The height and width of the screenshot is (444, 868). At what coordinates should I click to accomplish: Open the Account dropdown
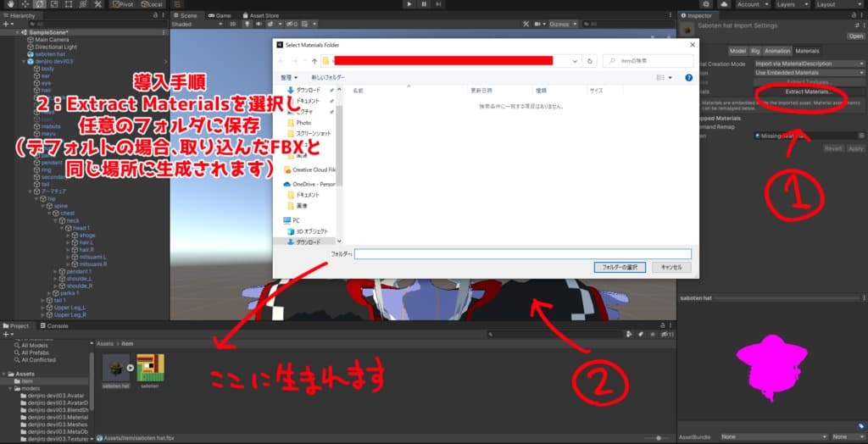[x=752, y=4]
